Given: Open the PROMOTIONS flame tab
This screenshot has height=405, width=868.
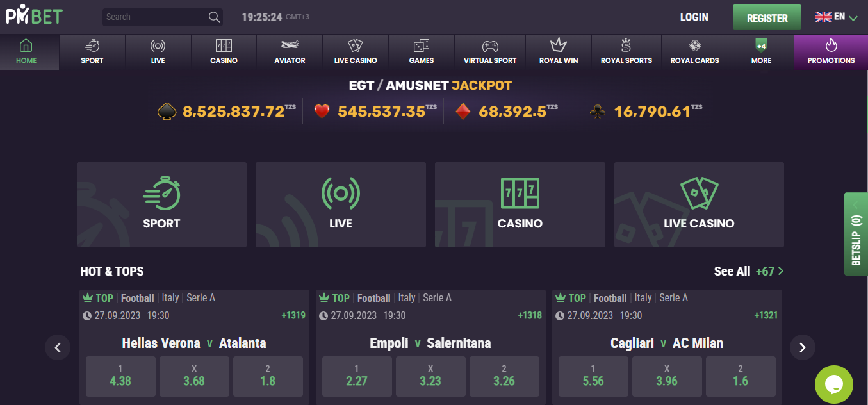Looking at the screenshot, I should click(x=831, y=52).
